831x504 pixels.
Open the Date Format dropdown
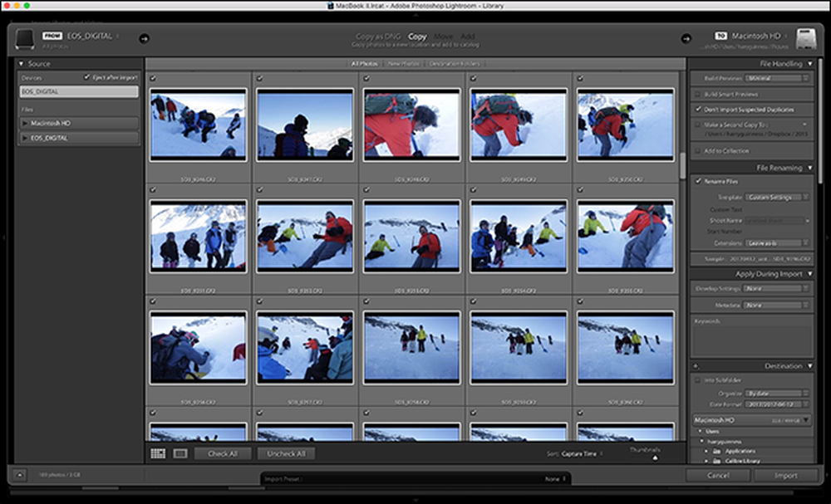click(777, 404)
